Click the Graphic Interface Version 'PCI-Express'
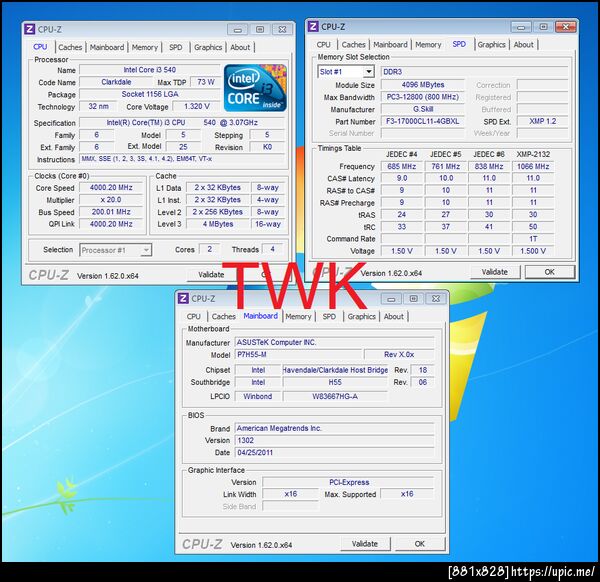This screenshot has height=582, width=600. [349, 482]
